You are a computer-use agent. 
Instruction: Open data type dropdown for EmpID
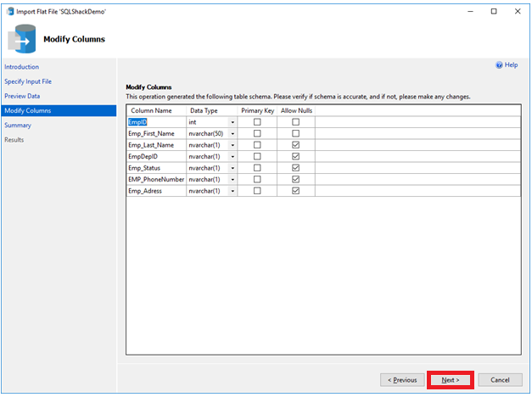coord(232,122)
